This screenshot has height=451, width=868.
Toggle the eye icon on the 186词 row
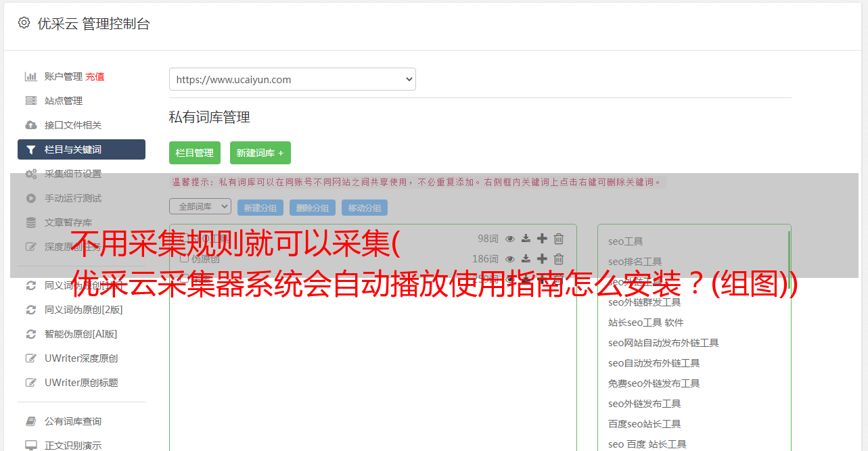click(510, 259)
